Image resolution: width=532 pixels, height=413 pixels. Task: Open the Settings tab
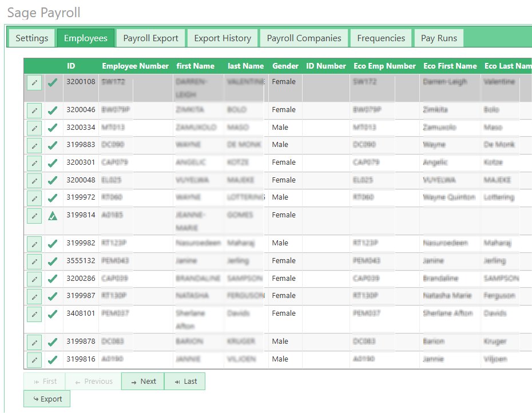pos(32,38)
